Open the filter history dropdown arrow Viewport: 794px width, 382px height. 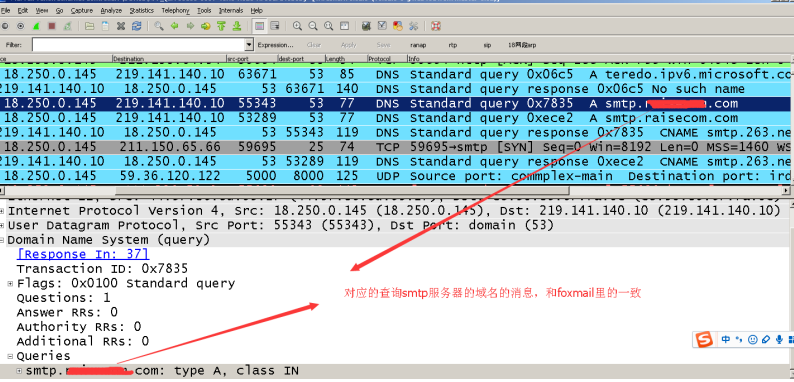(249, 45)
